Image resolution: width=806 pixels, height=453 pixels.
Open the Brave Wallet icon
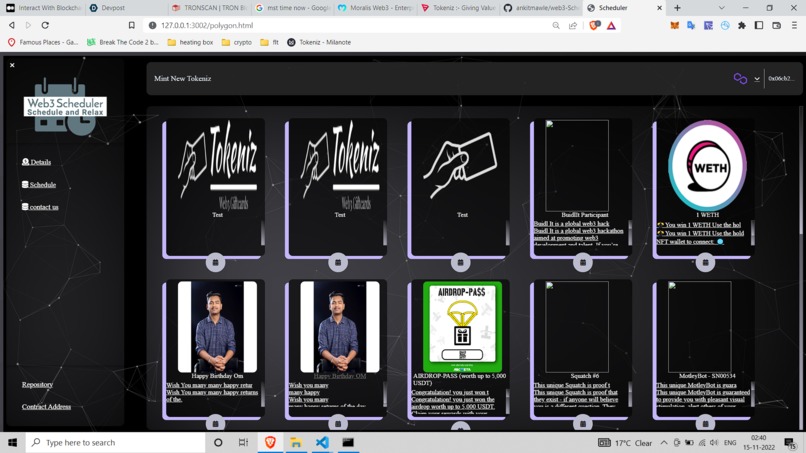(x=776, y=25)
